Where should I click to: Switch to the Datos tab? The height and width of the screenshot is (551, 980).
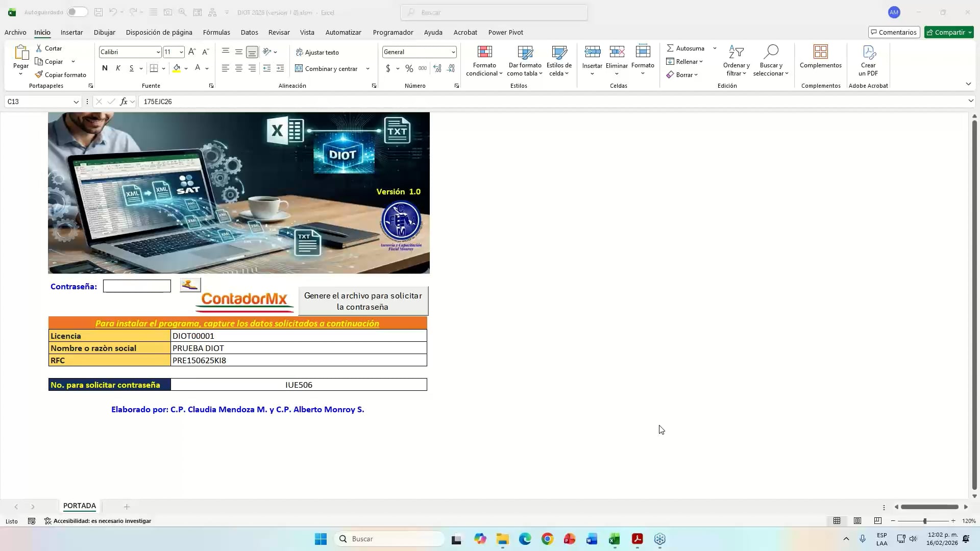(x=249, y=32)
